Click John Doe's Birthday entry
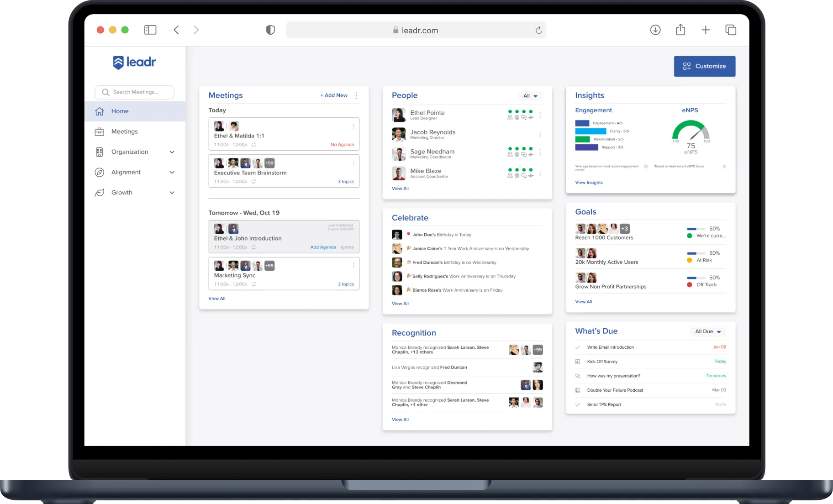The height and width of the screenshot is (504, 833). [442, 235]
